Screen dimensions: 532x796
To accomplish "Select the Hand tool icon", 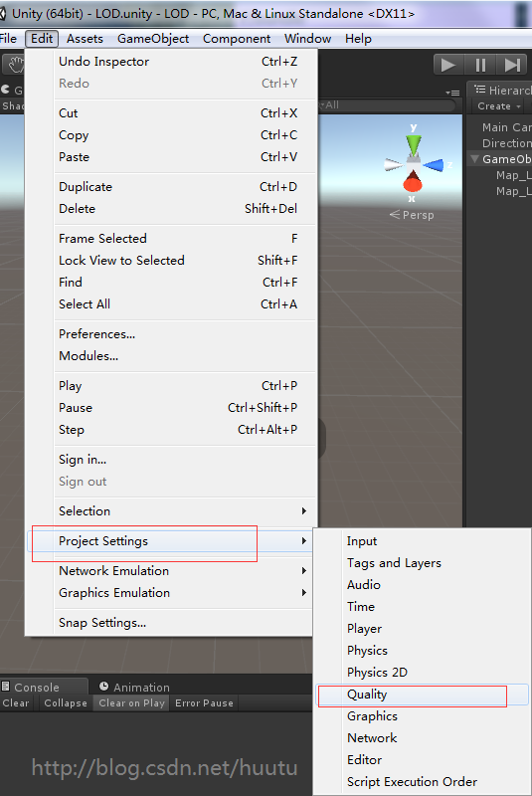I will (x=16, y=65).
